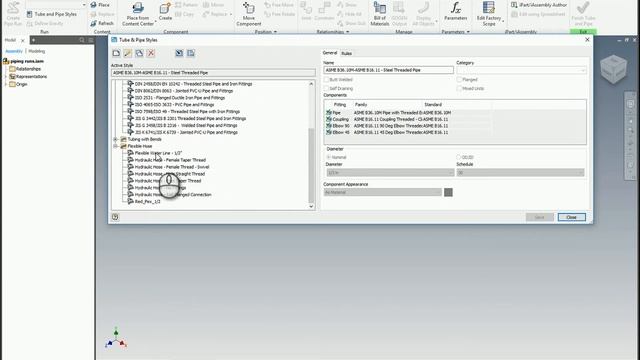The width and height of the screenshot is (640, 360).
Task: Toggle the Mixed Units checkbox
Action: coord(459,88)
